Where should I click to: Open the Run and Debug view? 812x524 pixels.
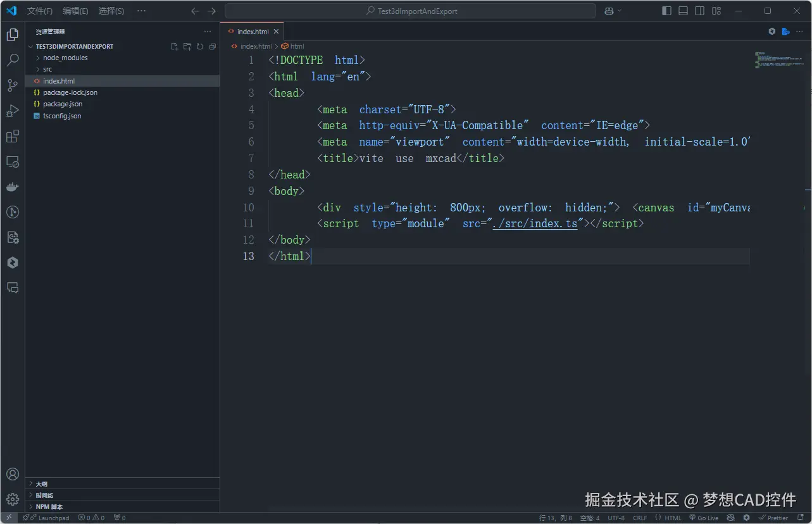[x=12, y=111]
